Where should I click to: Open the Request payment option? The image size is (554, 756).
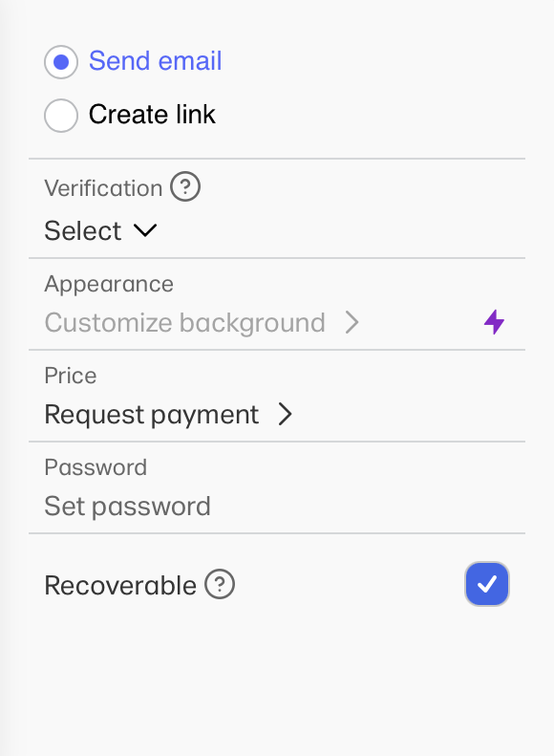coord(169,415)
